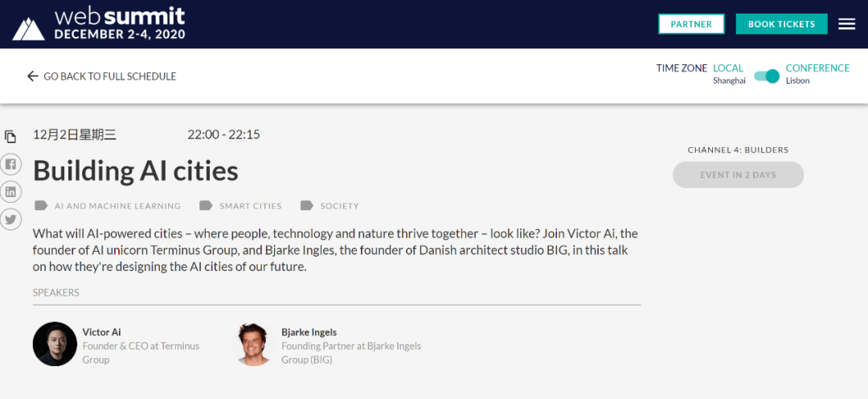
Task: Click the PARTNER button
Action: (x=691, y=24)
